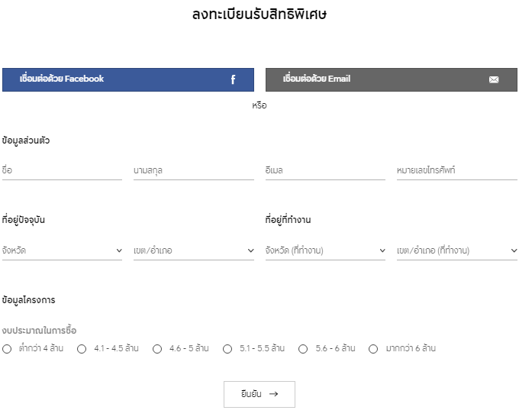Focus the อีเมล input field
The width and height of the screenshot is (519, 420).
click(325, 170)
